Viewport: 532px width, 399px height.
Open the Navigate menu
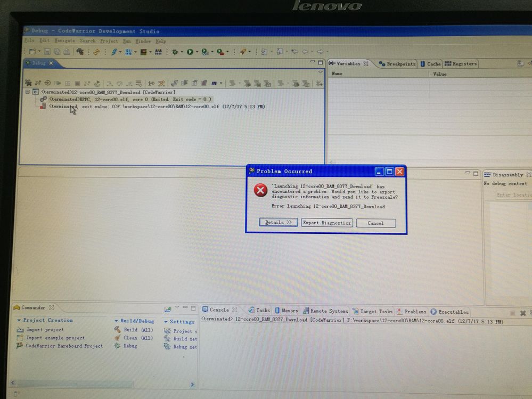coord(64,40)
